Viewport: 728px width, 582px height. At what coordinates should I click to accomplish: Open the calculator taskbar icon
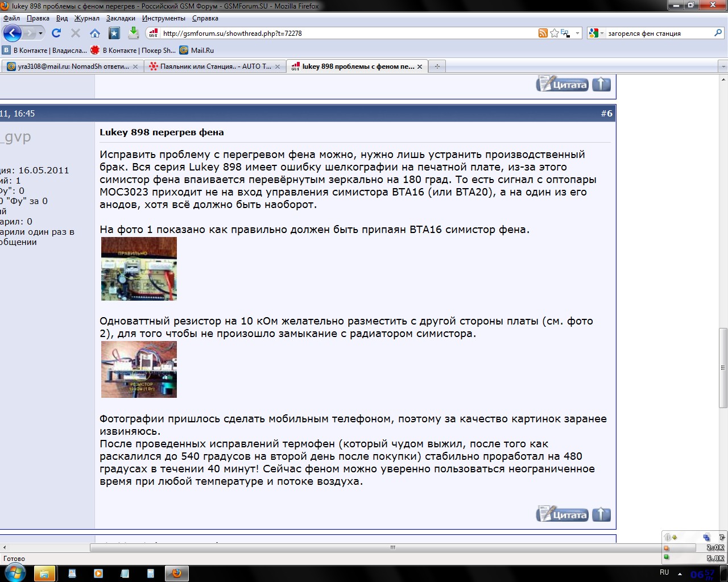click(x=151, y=573)
